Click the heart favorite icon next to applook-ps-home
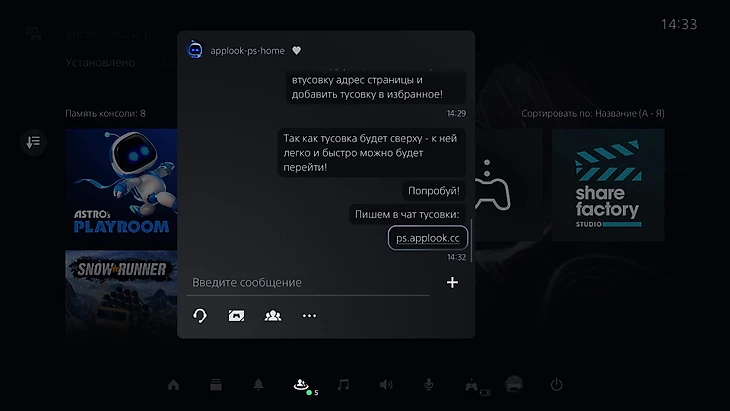This screenshot has width=730, height=411. (297, 51)
